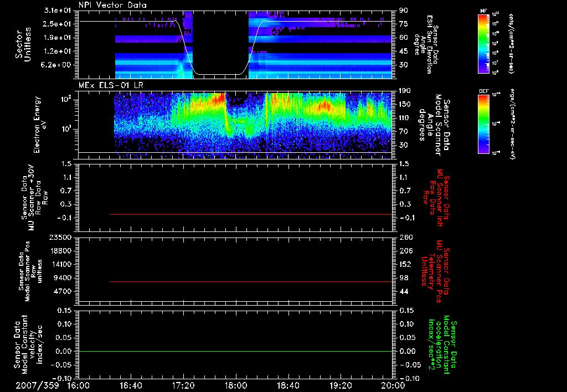This screenshot has height=392, width=567.
Task: Click the 206 telemetry tick label
Action: [405, 251]
